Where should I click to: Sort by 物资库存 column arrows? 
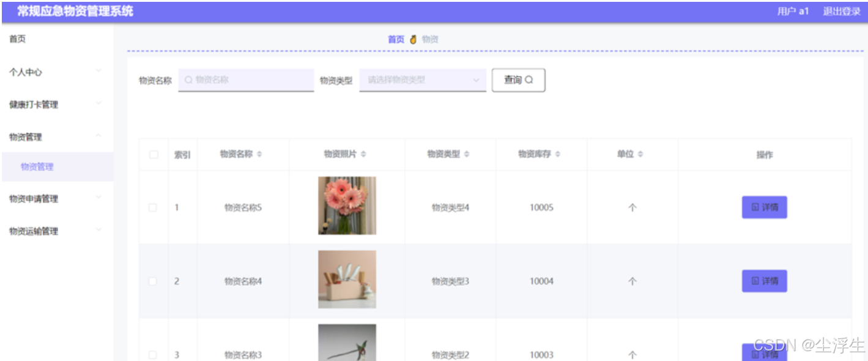tap(558, 155)
